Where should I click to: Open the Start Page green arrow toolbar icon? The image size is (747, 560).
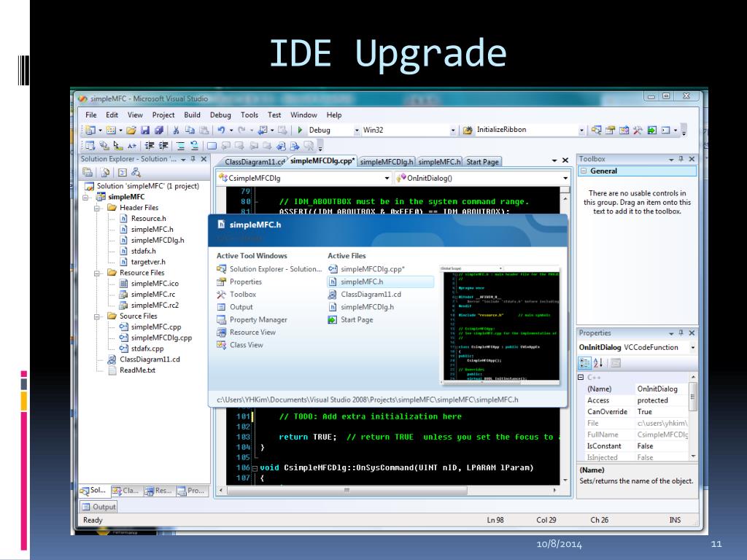[x=651, y=130]
